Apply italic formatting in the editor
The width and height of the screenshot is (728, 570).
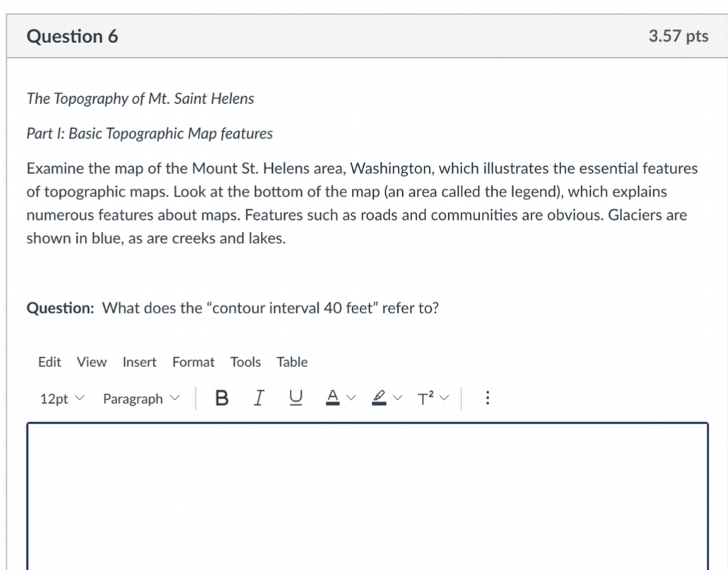[259, 398]
